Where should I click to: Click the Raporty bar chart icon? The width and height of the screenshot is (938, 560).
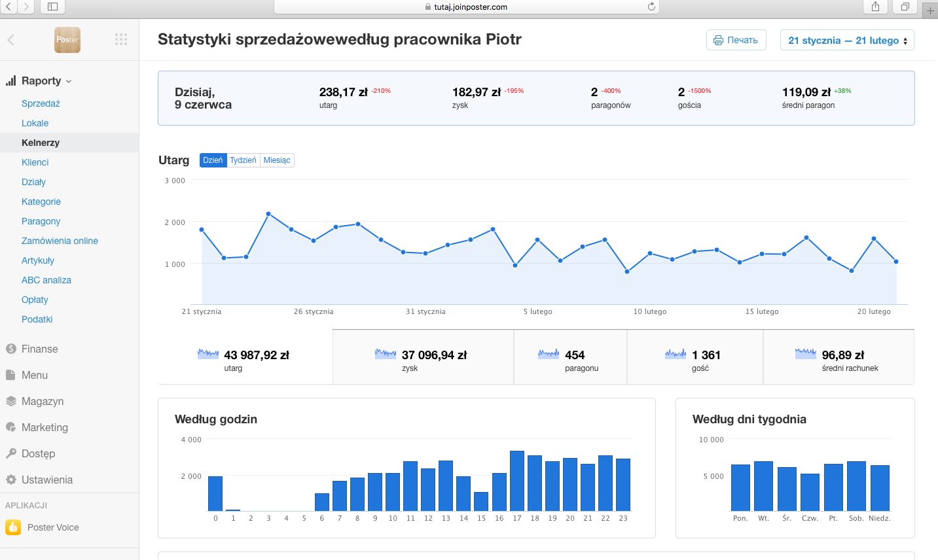coord(10,80)
